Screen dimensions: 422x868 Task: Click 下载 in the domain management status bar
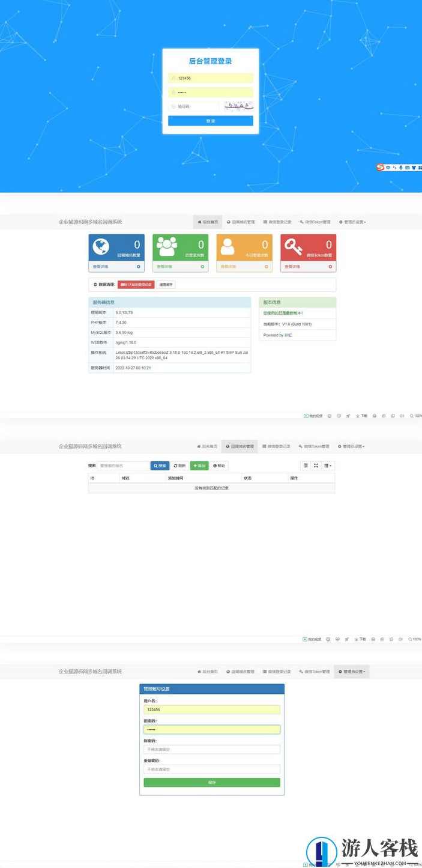(361, 639)
